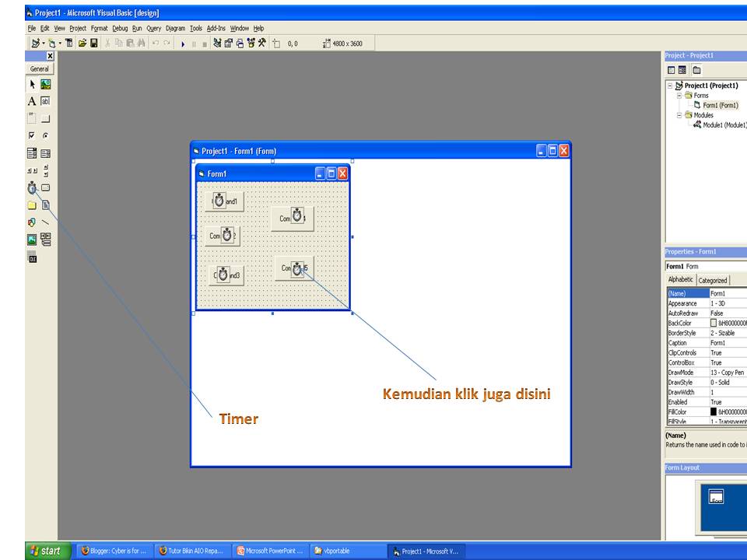
Task: Click the General tab button in toolbox
Action: click(40, 69)
